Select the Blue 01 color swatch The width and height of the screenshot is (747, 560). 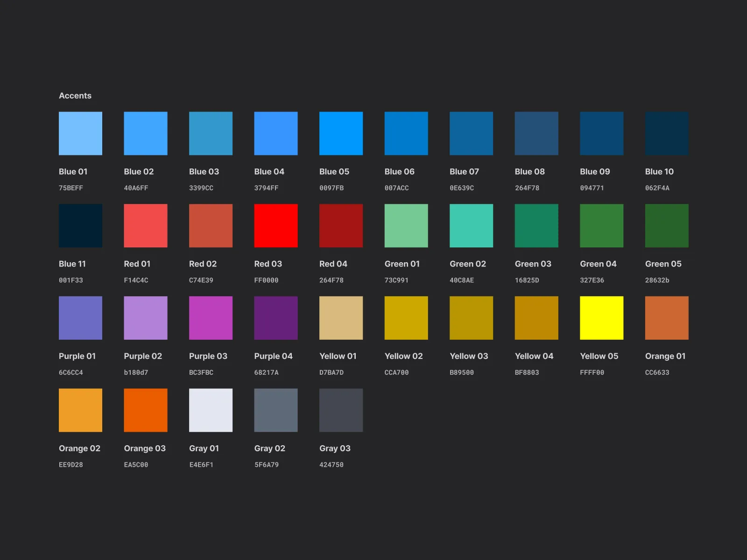click(80, 133)
